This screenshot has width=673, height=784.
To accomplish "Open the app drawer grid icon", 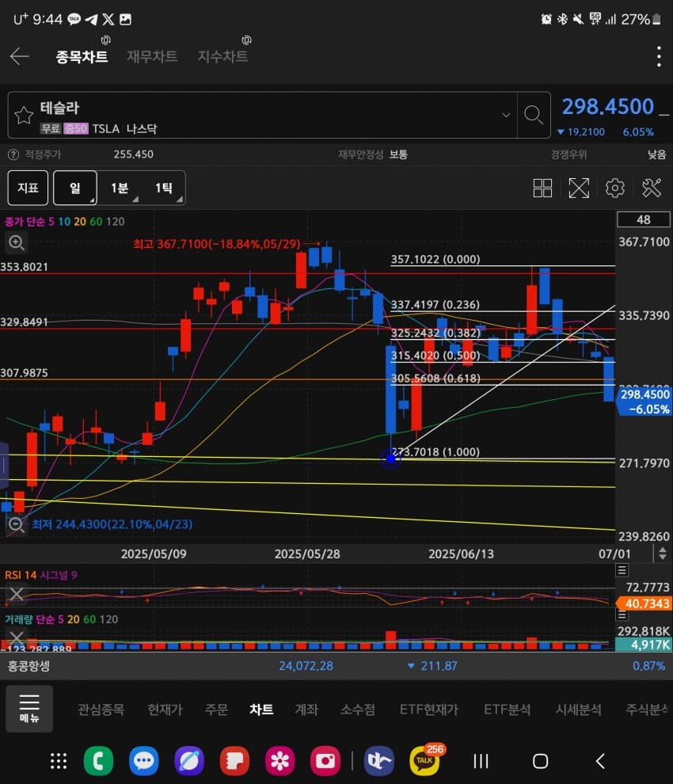I will pos(59,761).
